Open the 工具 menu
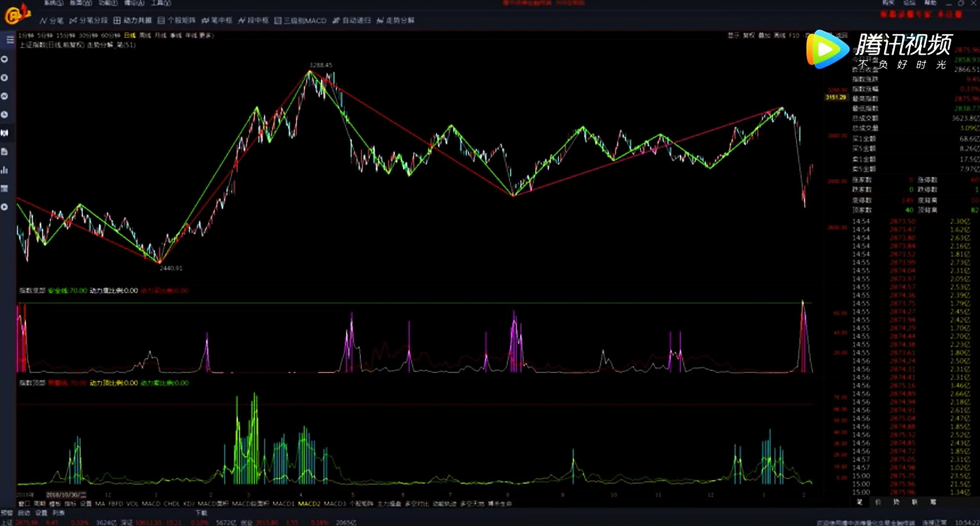Image resolution: width=980 pixels, height=526 pixels. pyautogui.click(x=161, y=3)
